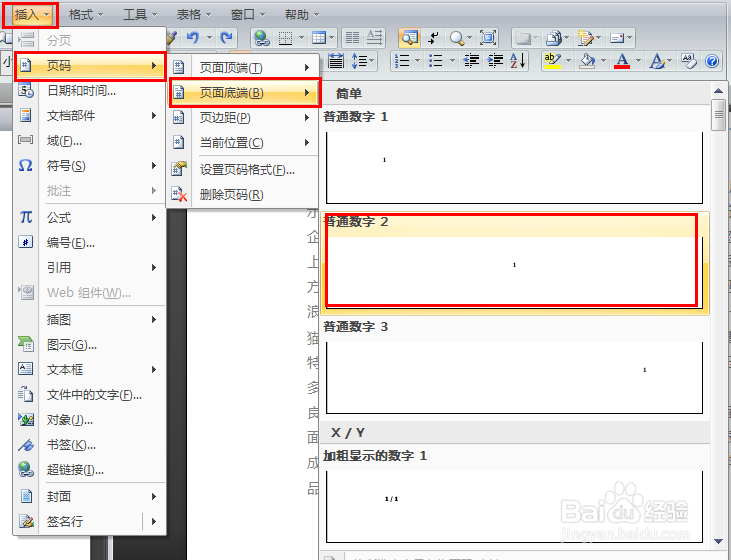This screenshot has height=560, width=731.
Task: Open the 表格 menu
Action: click(x=193, y=15)
